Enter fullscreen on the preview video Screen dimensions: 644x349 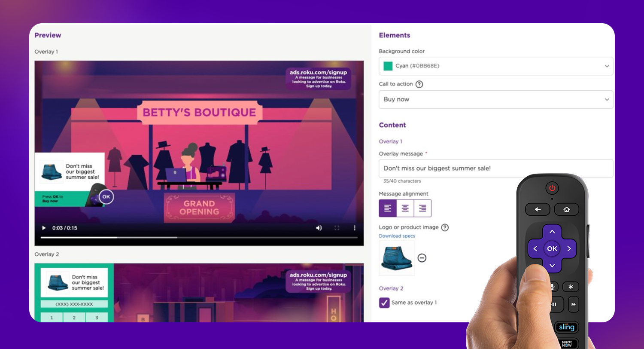tap(337, 228)
